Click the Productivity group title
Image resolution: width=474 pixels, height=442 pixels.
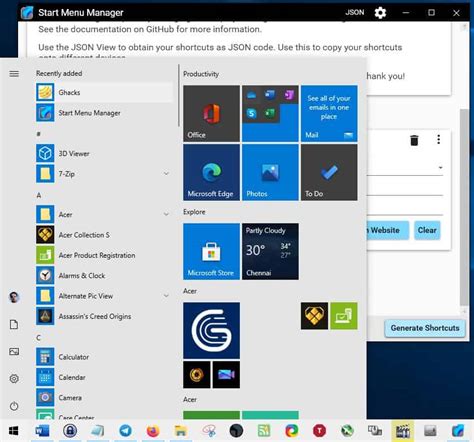click(x=201, y=74)
